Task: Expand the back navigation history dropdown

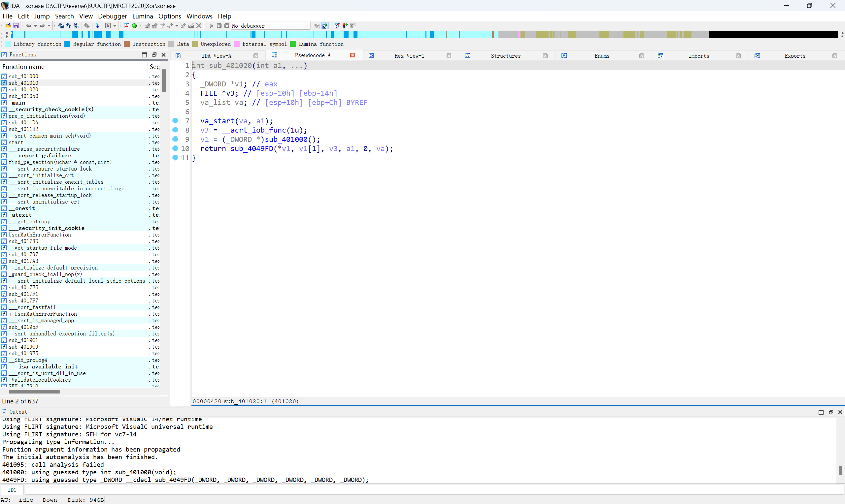Action: tap(35, 26)
